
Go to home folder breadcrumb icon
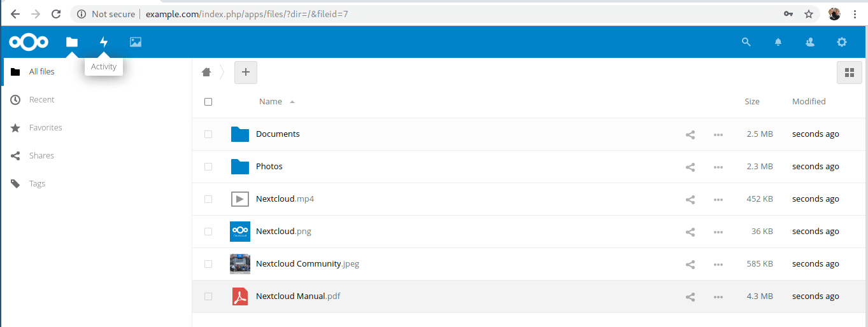coord(206,72)
